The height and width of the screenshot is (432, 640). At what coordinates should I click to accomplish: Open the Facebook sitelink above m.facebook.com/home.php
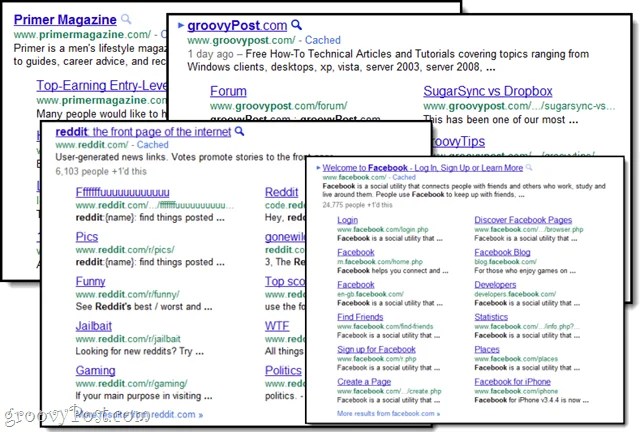356,252
